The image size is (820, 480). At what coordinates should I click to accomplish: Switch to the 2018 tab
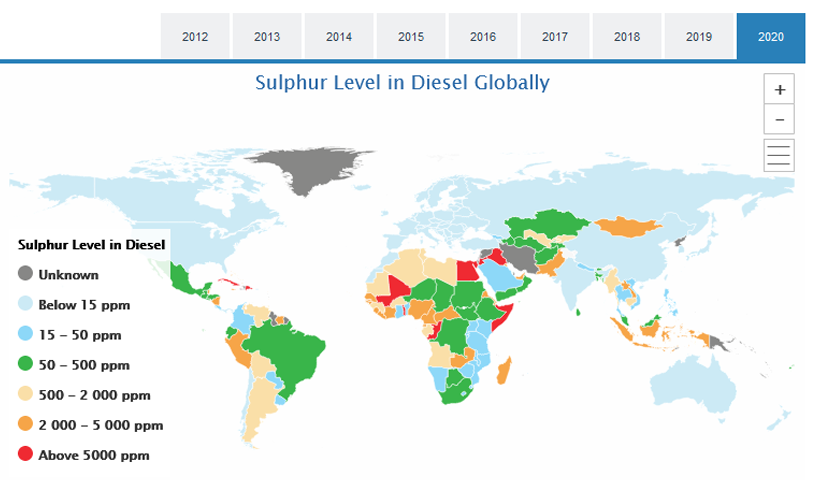click(627, 36)
